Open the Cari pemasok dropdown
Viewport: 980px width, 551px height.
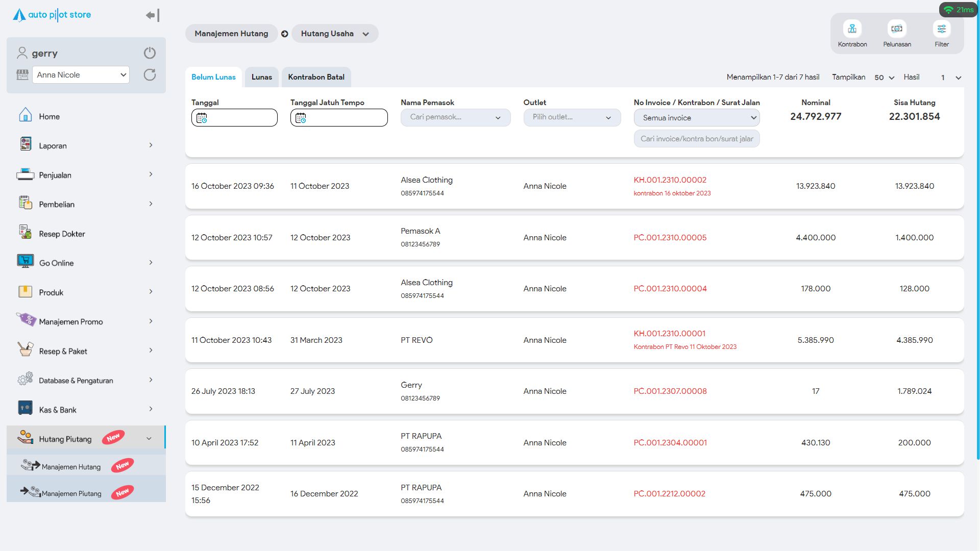click(x=455, y=117)
